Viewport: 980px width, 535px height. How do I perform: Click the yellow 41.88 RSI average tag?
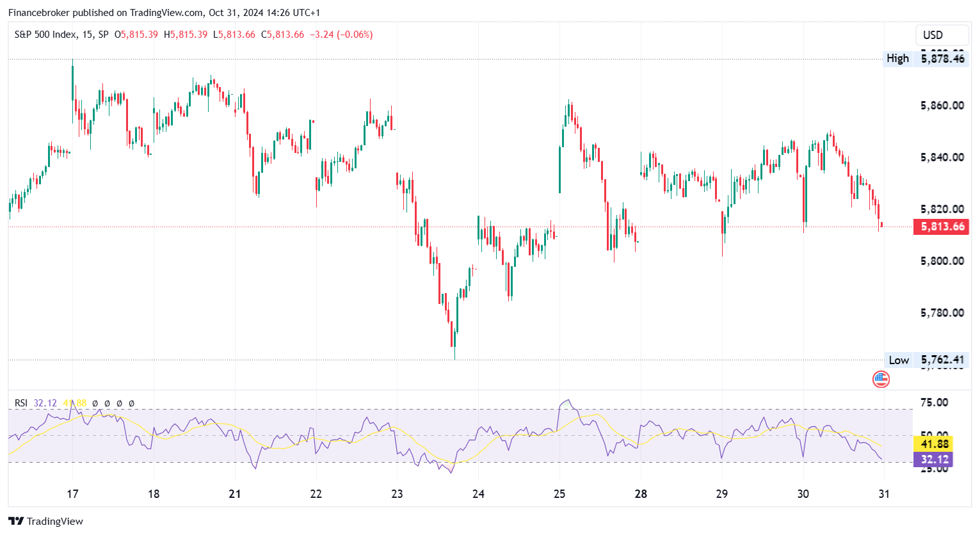coord(935,444)
